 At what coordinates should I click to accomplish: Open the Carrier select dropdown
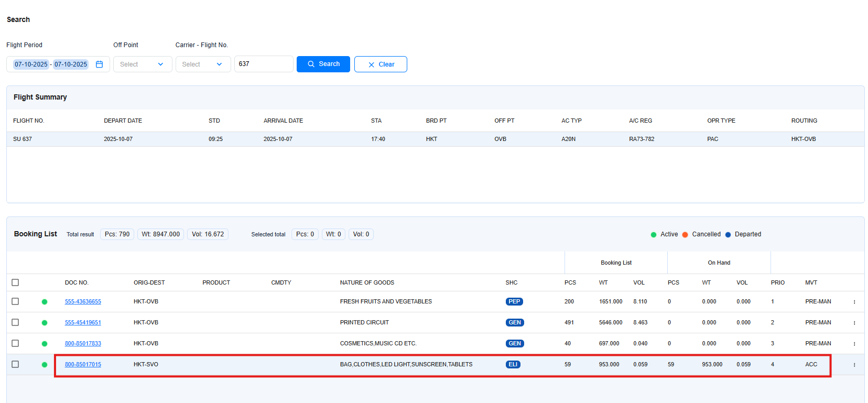203,64
